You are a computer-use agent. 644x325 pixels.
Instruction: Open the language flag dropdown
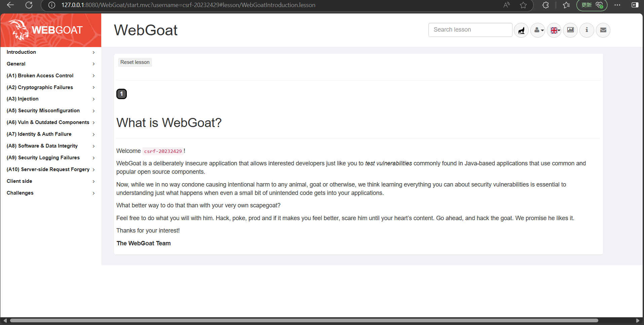(554, 30)
